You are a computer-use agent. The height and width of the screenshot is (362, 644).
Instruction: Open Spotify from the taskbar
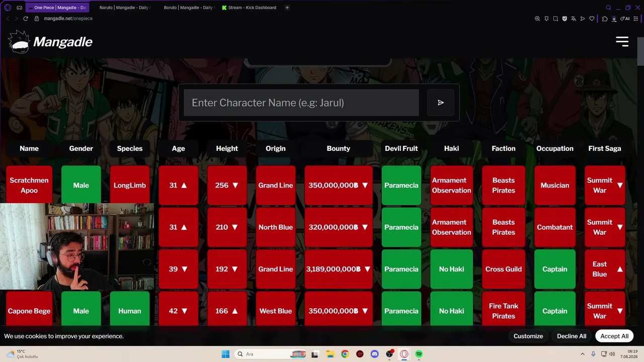[419, 354]
